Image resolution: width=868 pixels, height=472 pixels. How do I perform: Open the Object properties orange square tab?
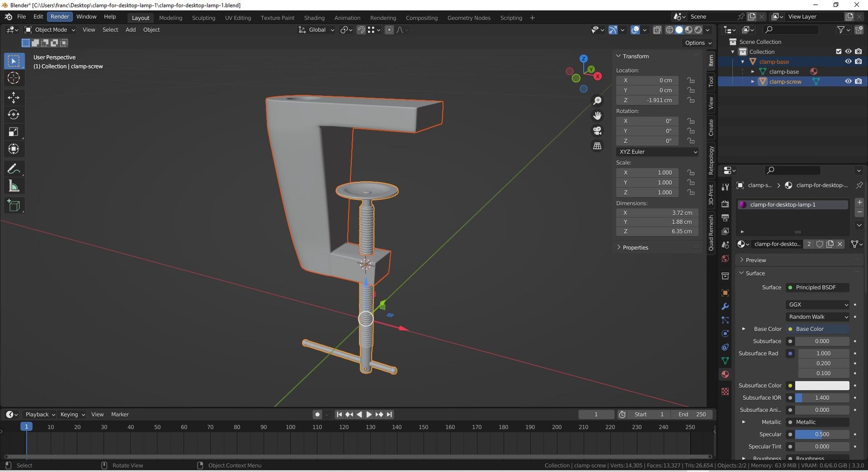725,293
